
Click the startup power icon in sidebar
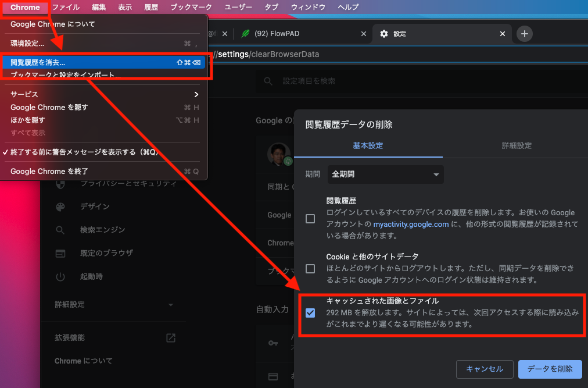60,276
